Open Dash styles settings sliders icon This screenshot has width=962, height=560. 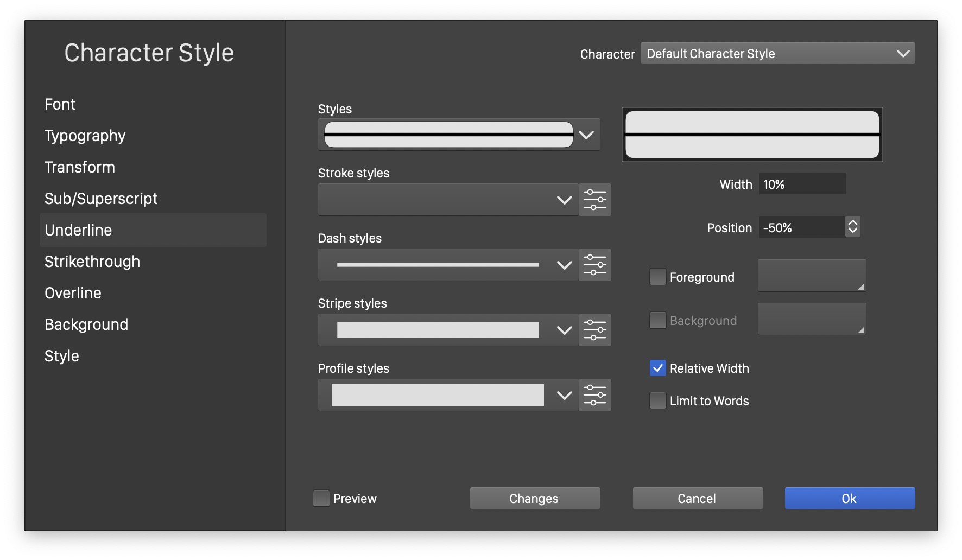click(594, 265)
